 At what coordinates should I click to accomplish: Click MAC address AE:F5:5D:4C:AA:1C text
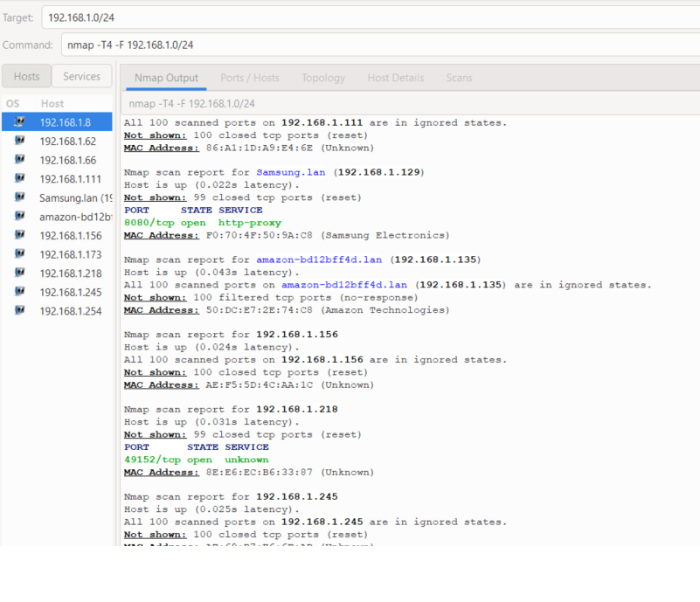pos(259,385)
